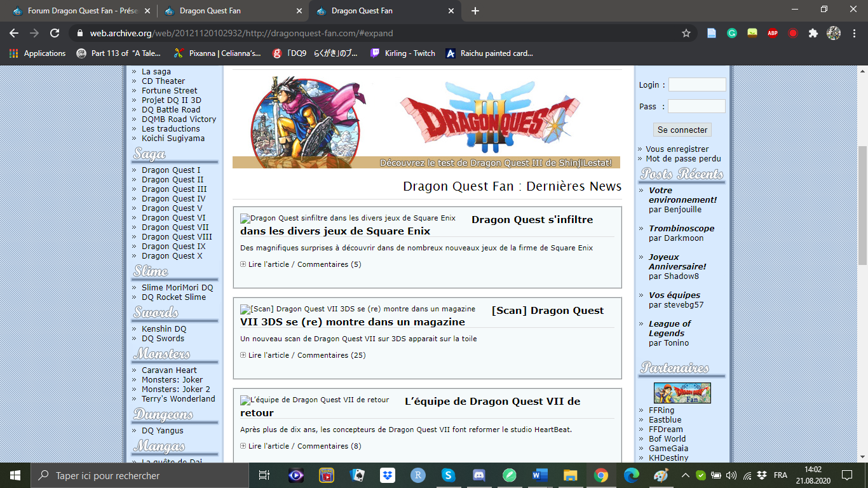Image resolution: width=868 pixels, height=488 pixels.
Task: Open the 'DQ Rocket Slime' link
Action: 173,297
